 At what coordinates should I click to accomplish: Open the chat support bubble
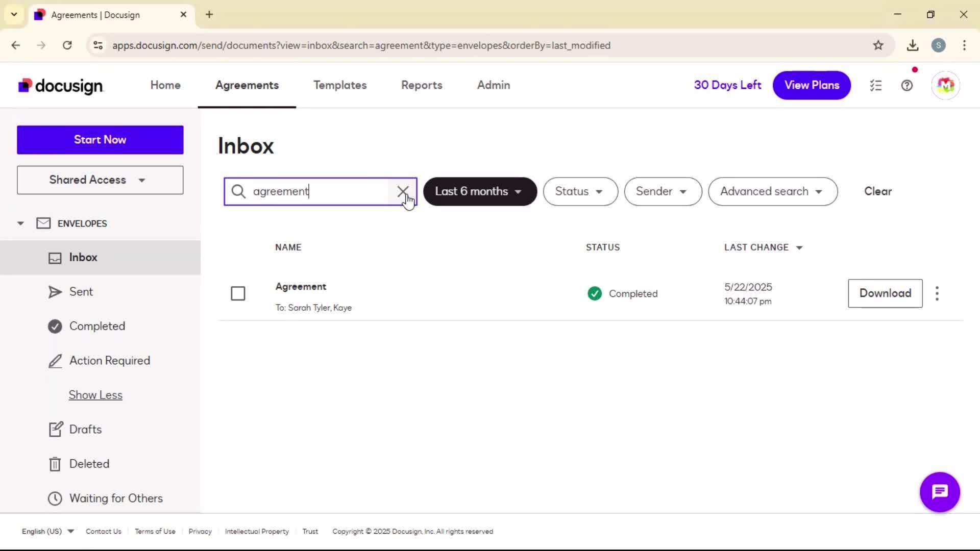[x=940, y=492]
